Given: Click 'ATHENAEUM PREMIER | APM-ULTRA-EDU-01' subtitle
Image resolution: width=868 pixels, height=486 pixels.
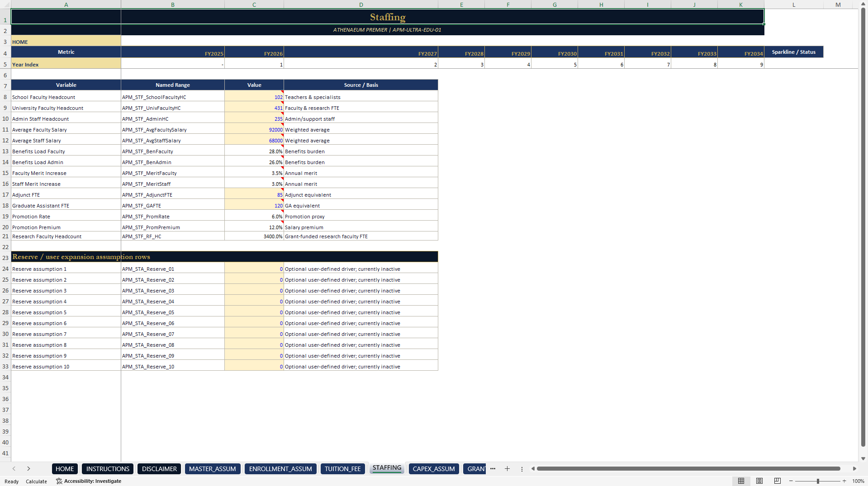Looking at the screenshot, I should pyautogui.click(x=387, y=30).
